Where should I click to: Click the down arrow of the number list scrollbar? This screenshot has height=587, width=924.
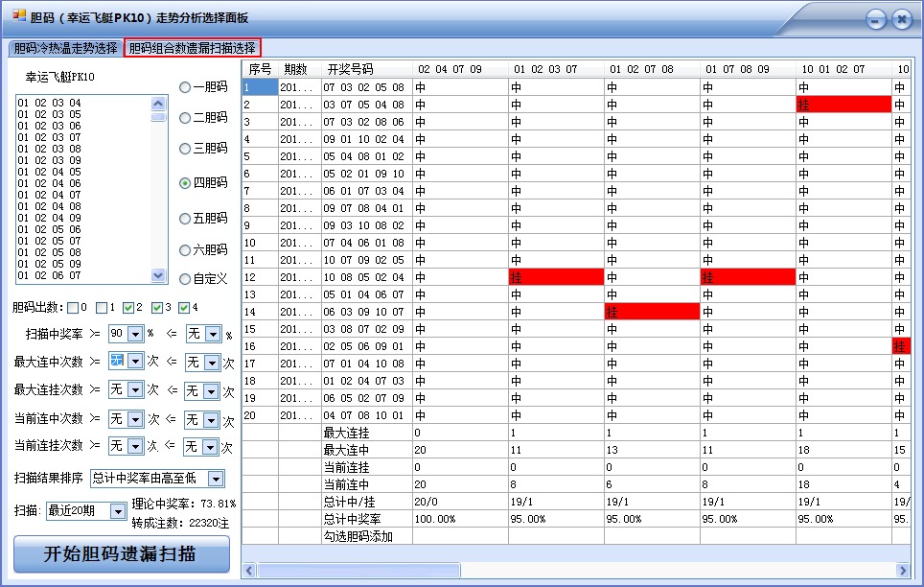(x=156, y=276)
